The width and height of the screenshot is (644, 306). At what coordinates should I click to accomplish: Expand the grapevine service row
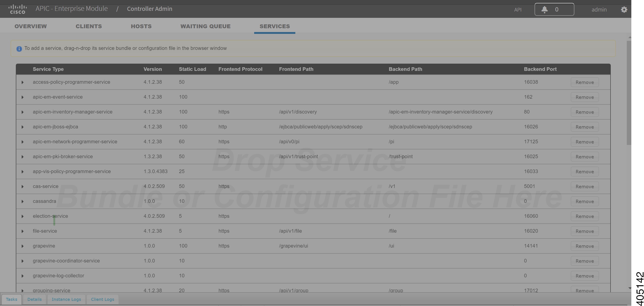(22, 246)
